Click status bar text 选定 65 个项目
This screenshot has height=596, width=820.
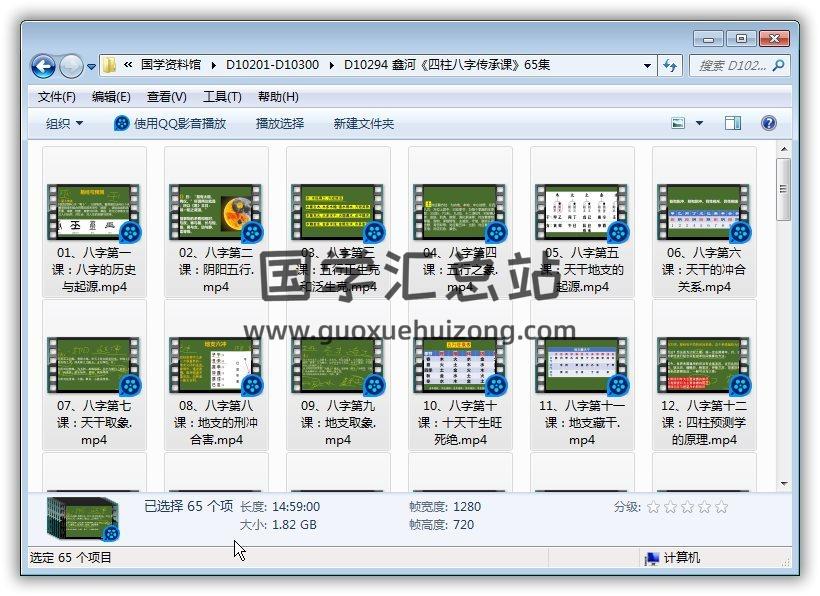tap(71, 558)
